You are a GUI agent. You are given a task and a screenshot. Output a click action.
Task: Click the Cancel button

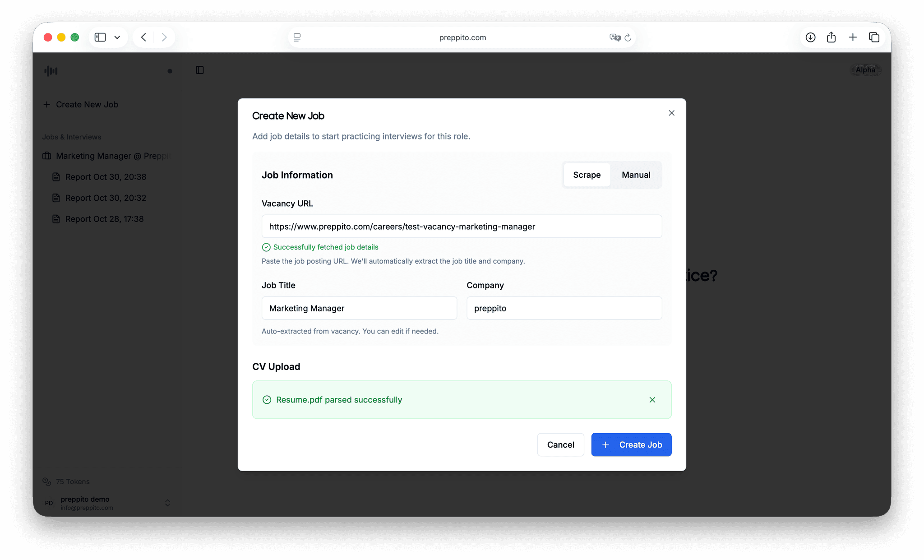point(560,444)
